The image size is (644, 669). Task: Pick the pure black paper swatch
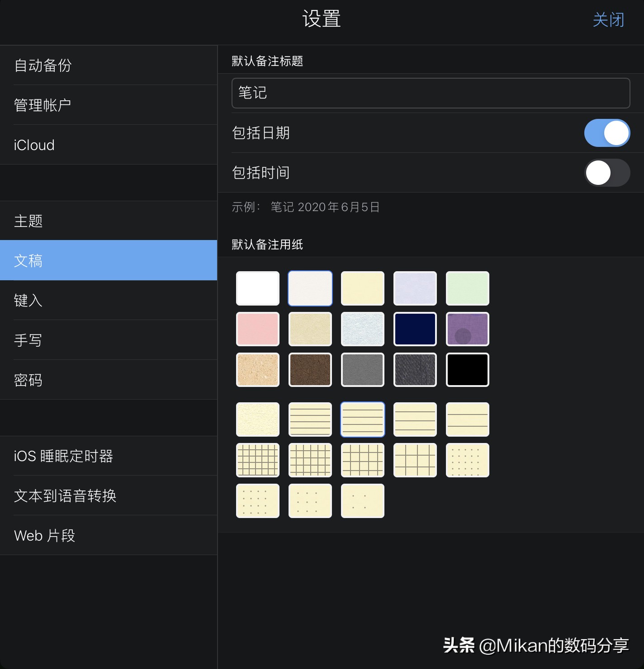point(468,370)
